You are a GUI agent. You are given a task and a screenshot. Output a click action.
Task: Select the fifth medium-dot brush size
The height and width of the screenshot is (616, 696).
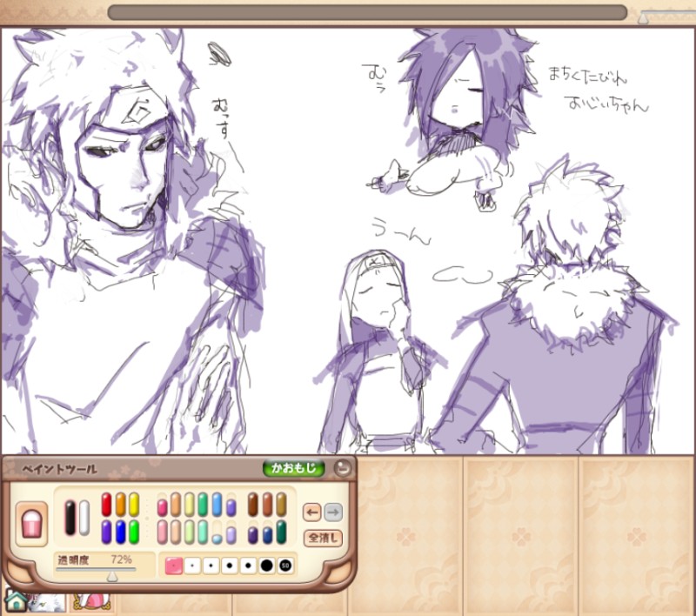[x=248, y=566]
